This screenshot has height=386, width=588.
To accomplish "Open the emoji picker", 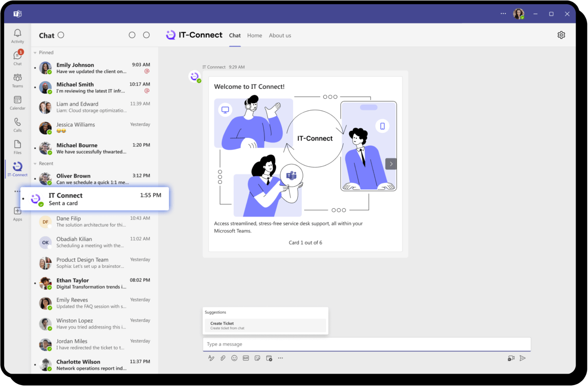I will [234, 358].
